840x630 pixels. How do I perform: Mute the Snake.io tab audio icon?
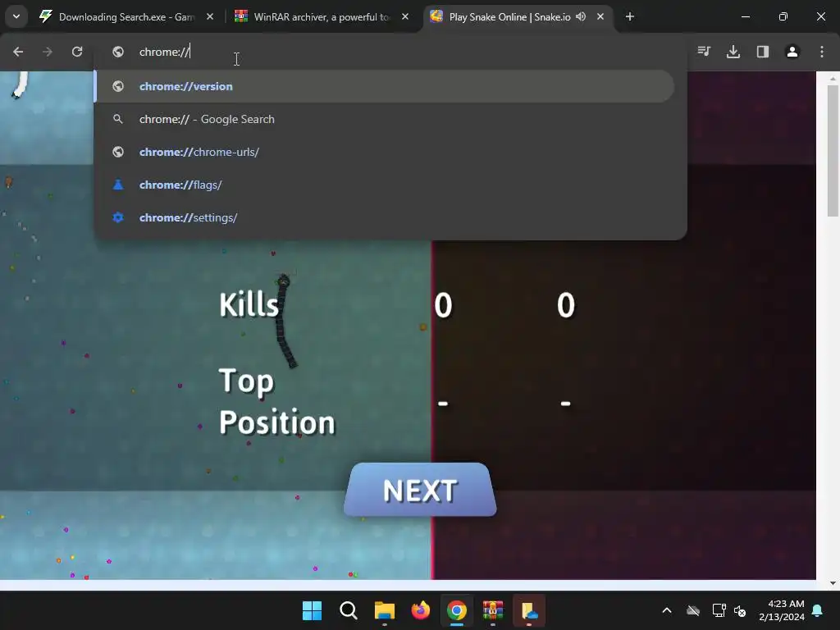pos(581,16)
